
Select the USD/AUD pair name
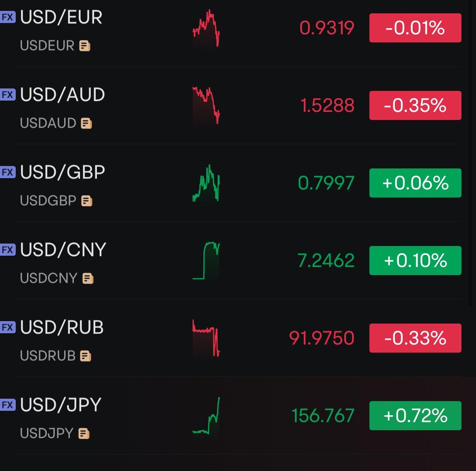(63, 95)
